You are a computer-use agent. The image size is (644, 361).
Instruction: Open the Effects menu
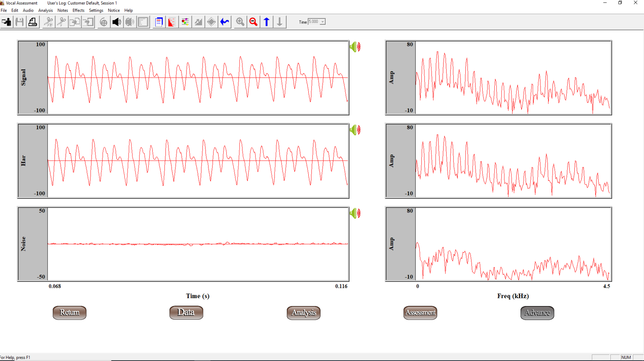(78, 10)
